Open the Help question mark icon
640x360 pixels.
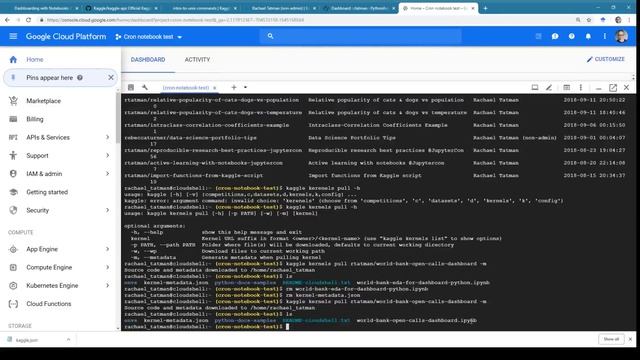[571, 36]
